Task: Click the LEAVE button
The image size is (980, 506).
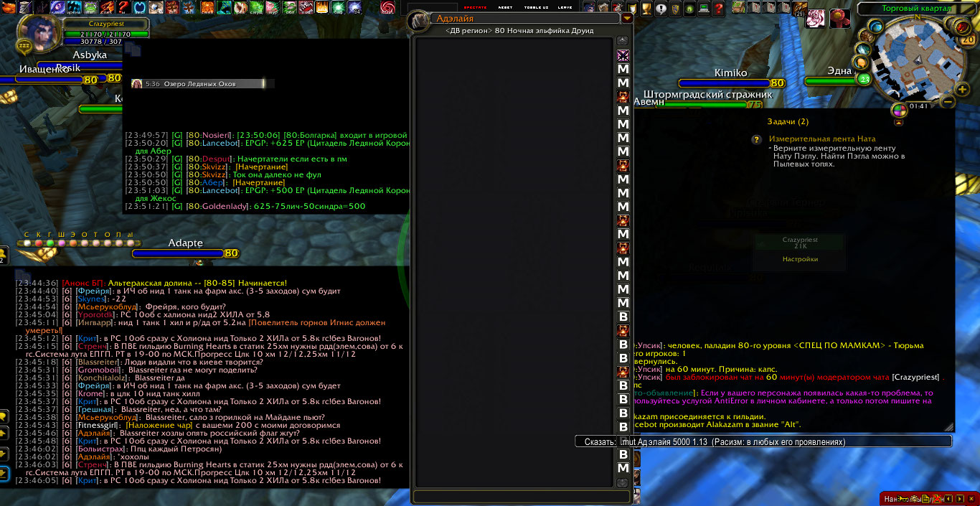Action: coord(565,7)
